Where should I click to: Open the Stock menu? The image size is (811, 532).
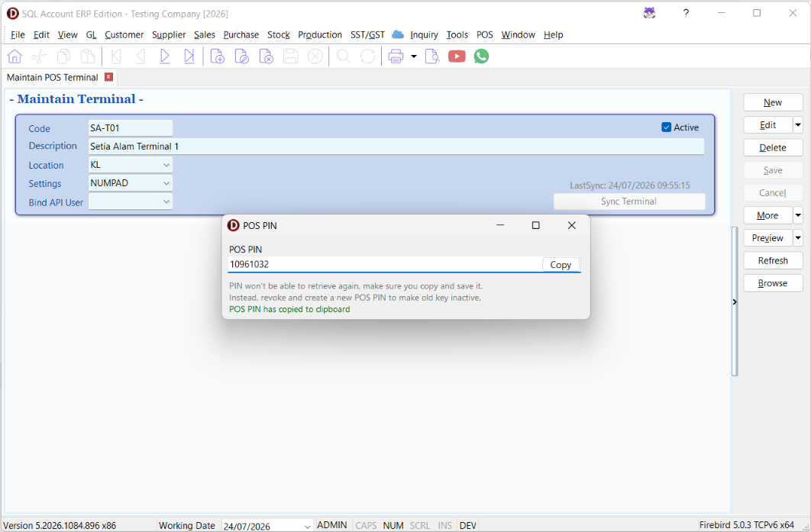pos(278,34)
